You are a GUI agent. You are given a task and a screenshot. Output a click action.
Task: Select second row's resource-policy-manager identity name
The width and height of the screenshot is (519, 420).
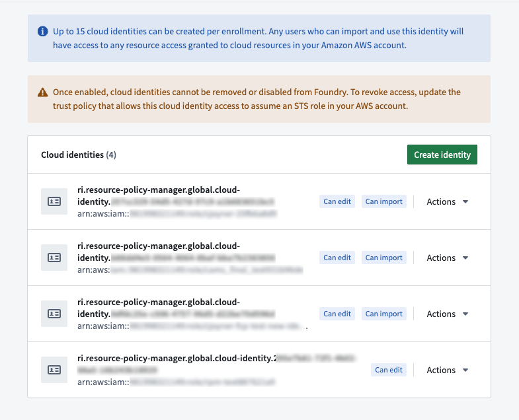click(176, 252)
